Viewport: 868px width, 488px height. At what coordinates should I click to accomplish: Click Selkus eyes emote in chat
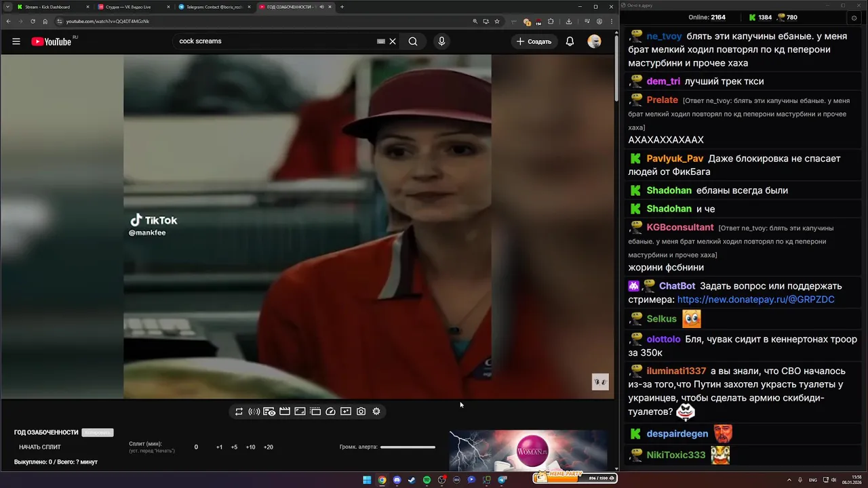pyautogui.click(x=692, y=319)
